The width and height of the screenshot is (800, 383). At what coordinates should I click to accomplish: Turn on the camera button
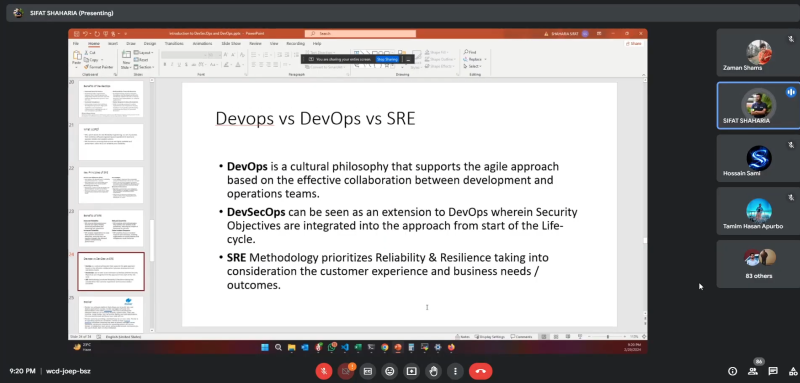pos(345,371)
